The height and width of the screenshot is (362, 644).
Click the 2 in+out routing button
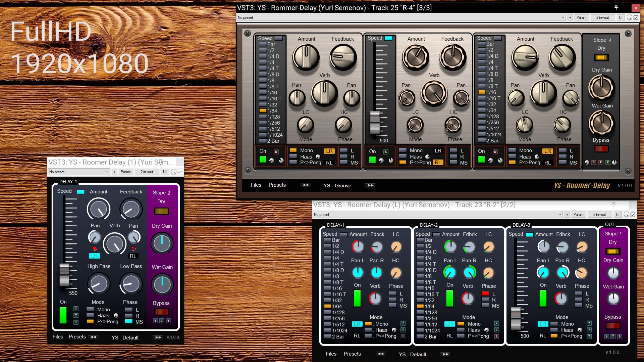pos(603,17)
